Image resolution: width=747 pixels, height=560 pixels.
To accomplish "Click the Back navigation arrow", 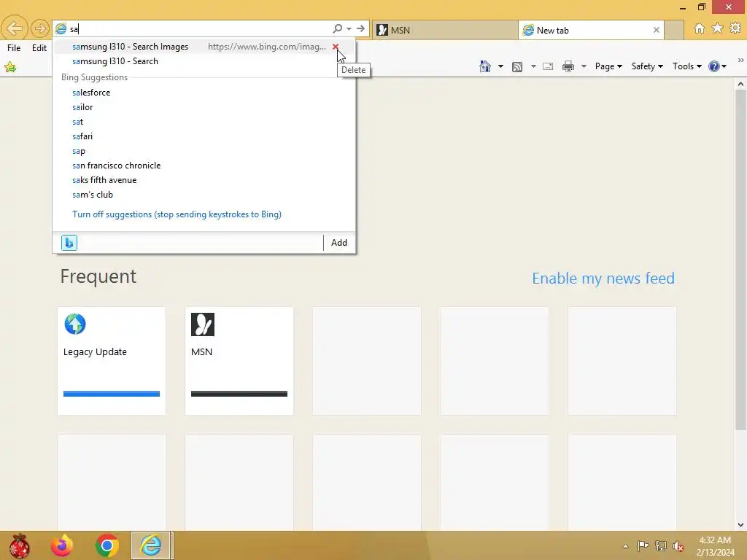I will pyautogui.click(x=15, y=28).
